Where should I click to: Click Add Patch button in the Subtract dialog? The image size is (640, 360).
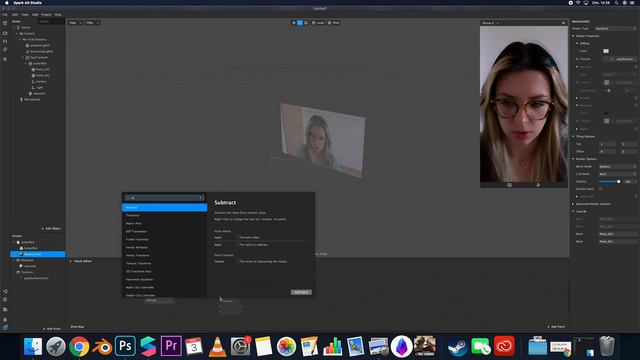[x=301, y=292]
